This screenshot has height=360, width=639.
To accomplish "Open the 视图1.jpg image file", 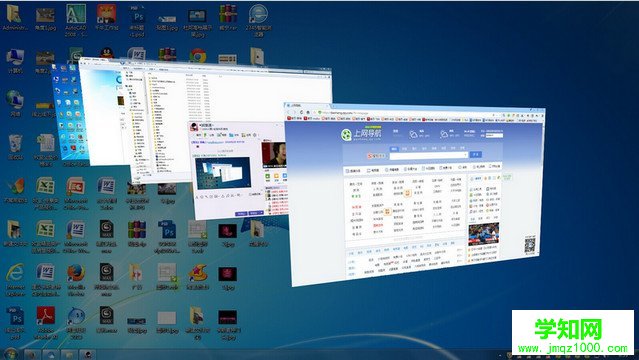I will 167,22.
